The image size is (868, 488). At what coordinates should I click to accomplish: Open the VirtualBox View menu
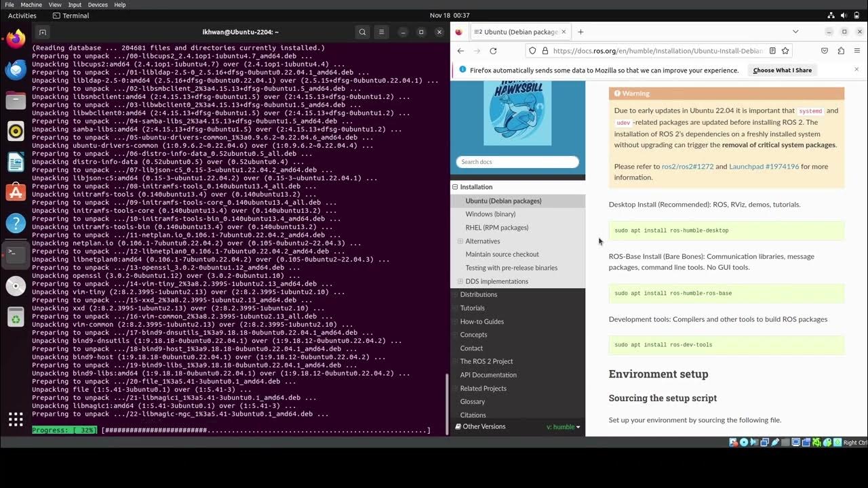(55, 5)
